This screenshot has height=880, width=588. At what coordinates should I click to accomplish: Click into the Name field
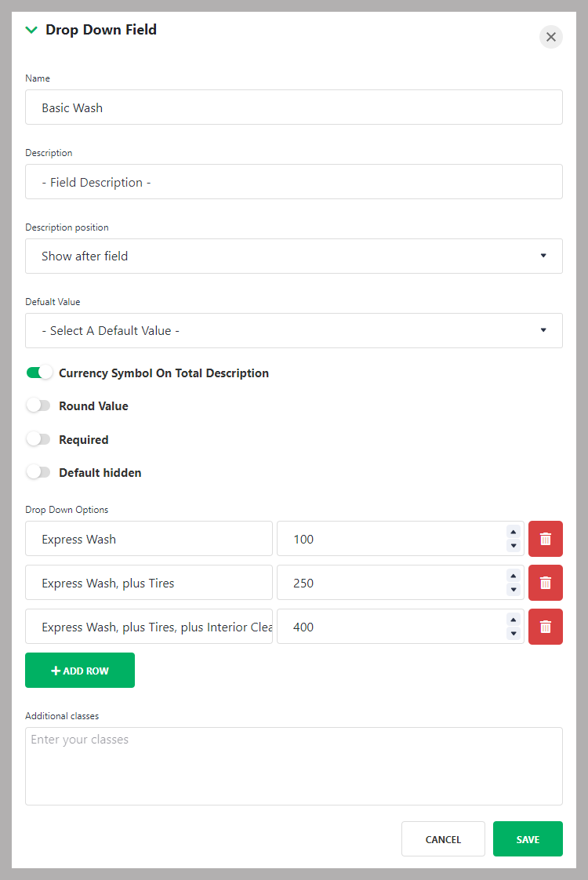[293, 107]
